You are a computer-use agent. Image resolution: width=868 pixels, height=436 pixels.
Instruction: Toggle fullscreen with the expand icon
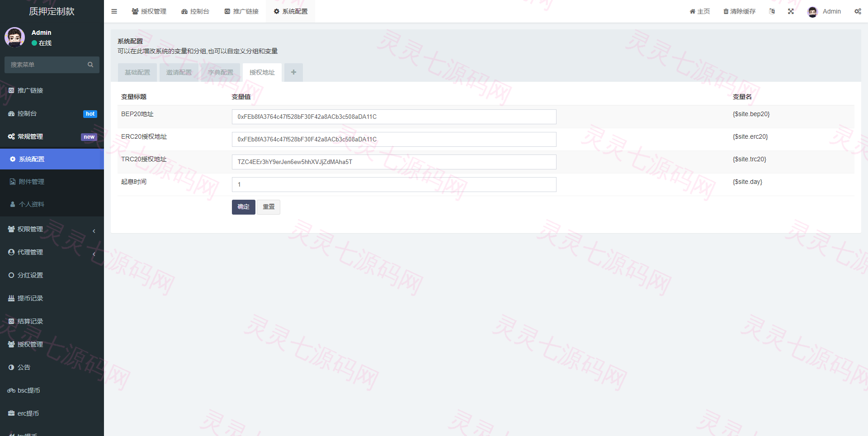coord(791,11)
